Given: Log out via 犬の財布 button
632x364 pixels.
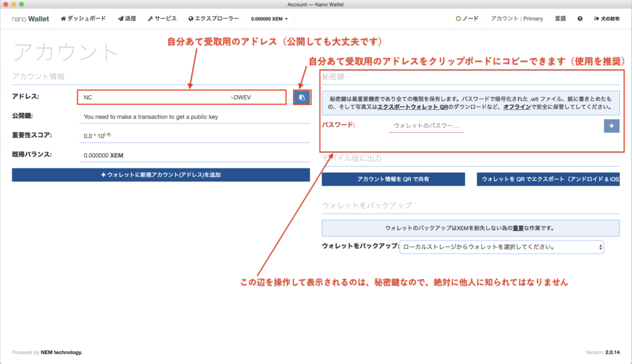Looking at the screenshot, I should click(x=607, y=19).
